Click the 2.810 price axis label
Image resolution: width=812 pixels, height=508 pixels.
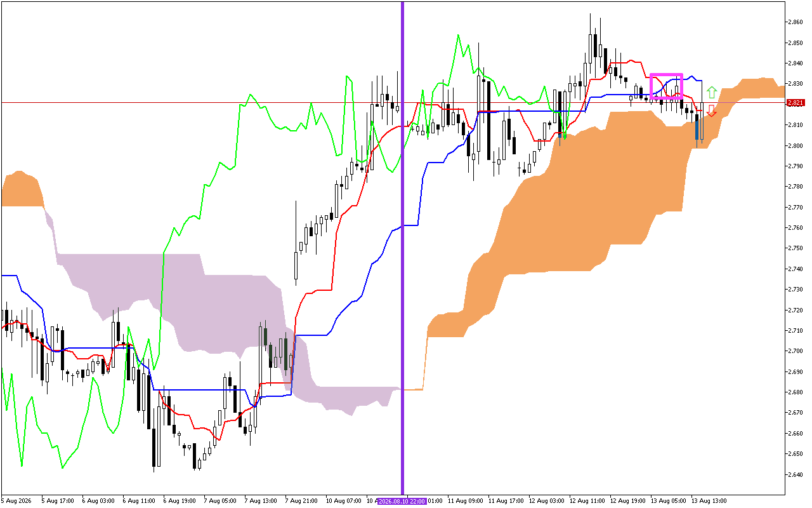point(795,125)
